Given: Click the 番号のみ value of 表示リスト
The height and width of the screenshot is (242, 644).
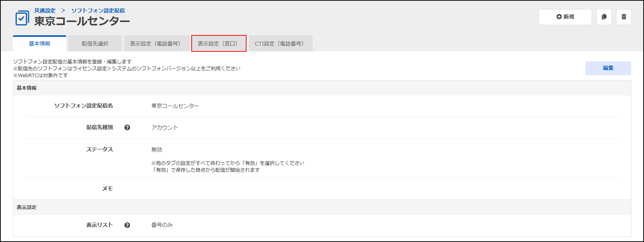Looking at the screenshot, I should (x=162, y=225).
